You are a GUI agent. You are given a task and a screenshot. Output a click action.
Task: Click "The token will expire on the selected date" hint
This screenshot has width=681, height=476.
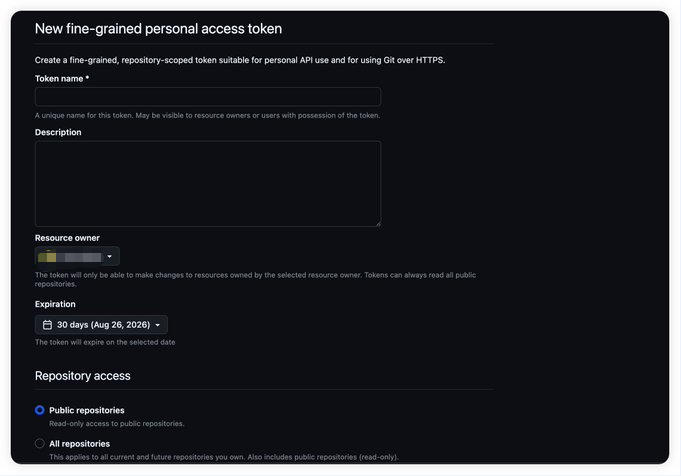point(105,342)
